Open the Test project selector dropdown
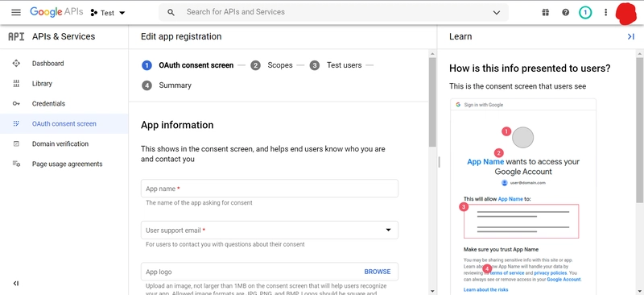The height and width of the screenshot is (295, 644). coord(108,13)
